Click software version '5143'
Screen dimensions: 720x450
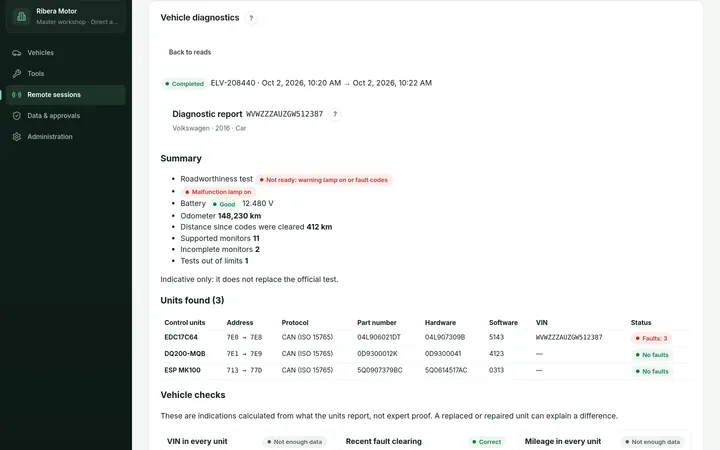496,338
